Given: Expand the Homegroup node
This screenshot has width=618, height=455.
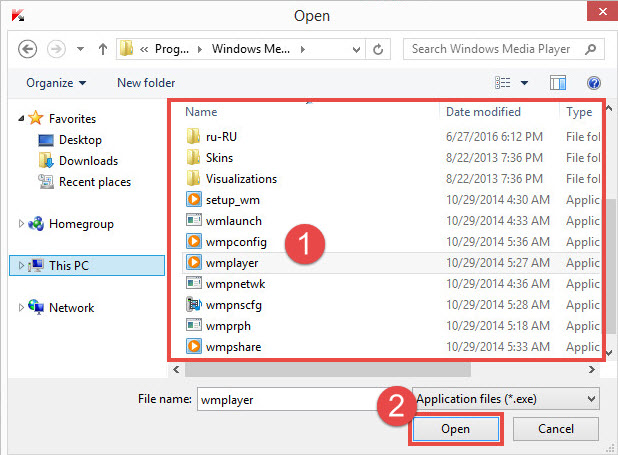Looking at the screenshot, I should coord(21,224).
